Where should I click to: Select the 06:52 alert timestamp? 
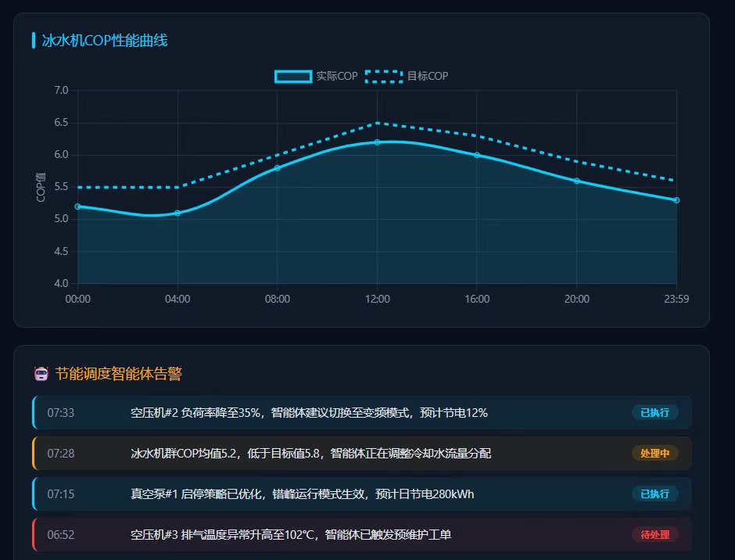click(x=61, y=535)
